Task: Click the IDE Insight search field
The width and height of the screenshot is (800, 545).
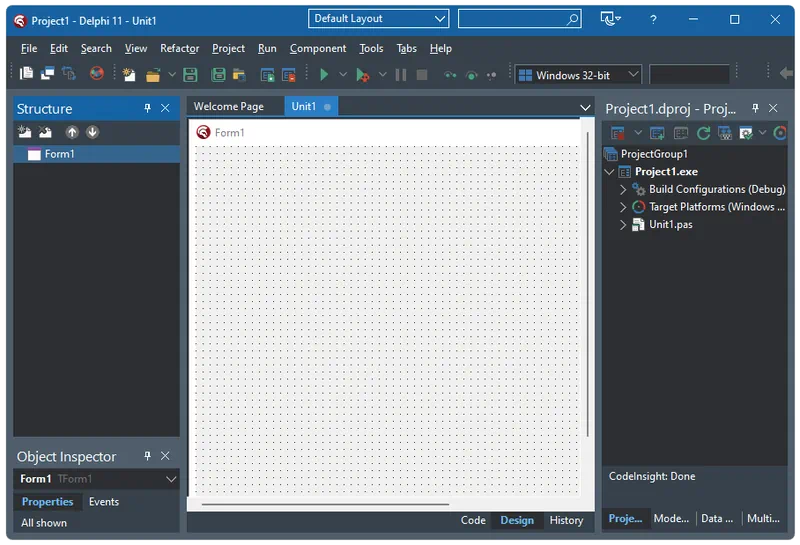Action: click(x=519, y=19)
